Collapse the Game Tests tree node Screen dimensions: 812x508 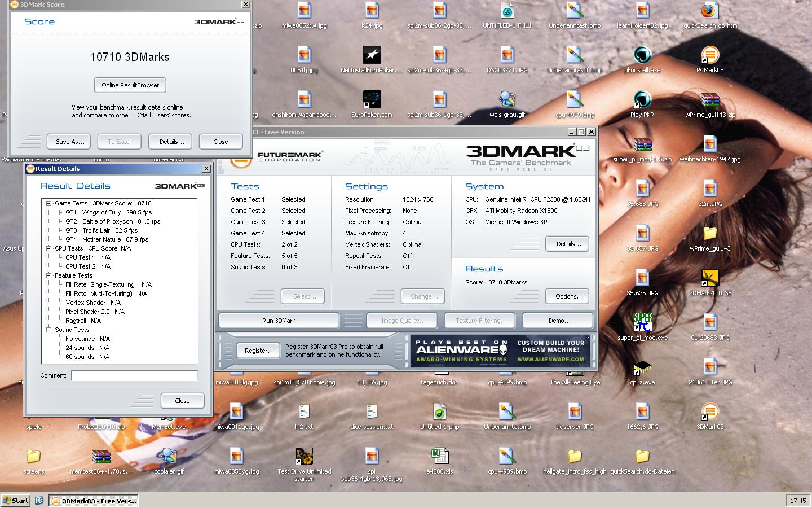pos(48,203)
